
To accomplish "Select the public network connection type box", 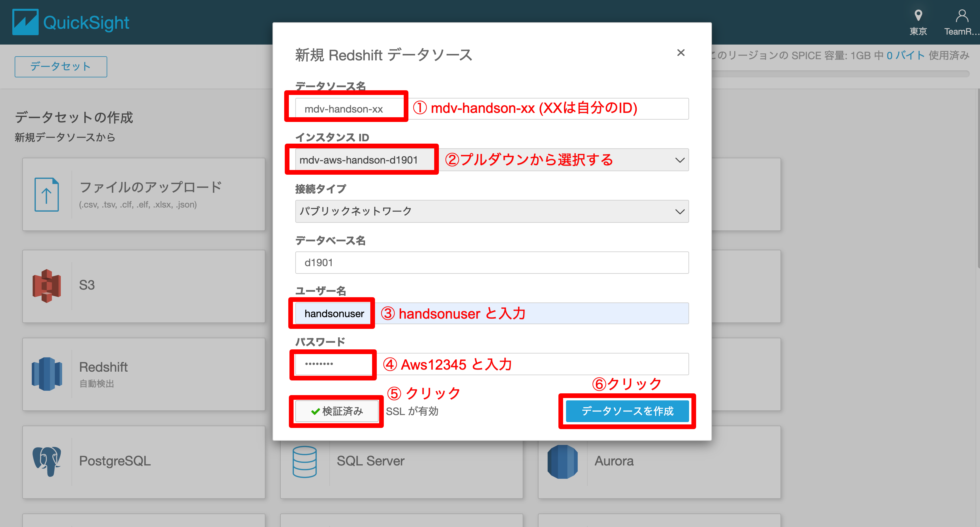I will (x=492, y=211).
